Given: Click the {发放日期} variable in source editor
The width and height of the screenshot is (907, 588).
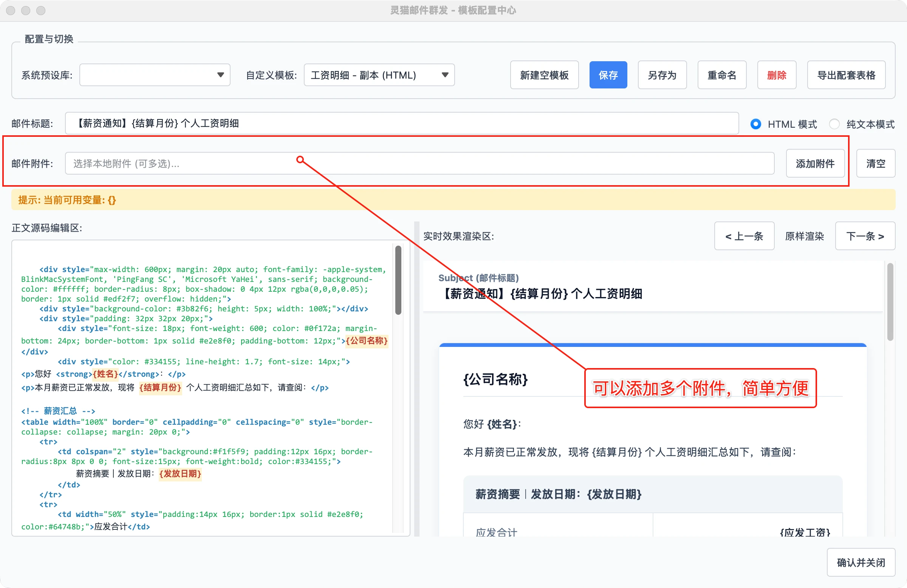Looking at the screenshot, I should [x=180, y=473].
